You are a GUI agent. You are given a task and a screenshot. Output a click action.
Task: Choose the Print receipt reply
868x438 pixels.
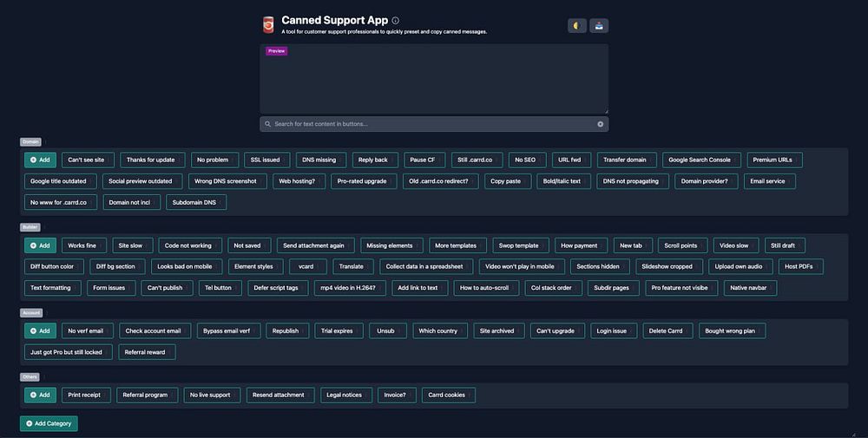(x=86, y=395)
